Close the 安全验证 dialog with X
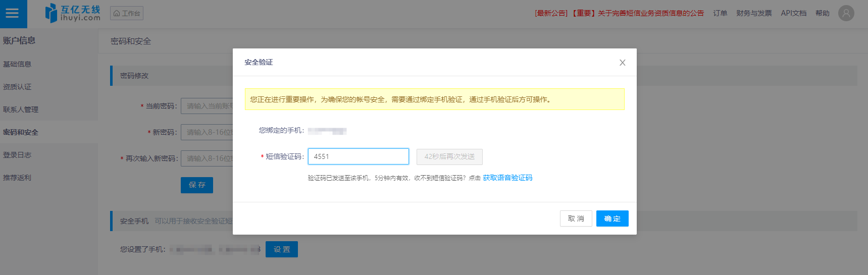Viewport: 868px width, 275px height. click(x=622, y=63)
